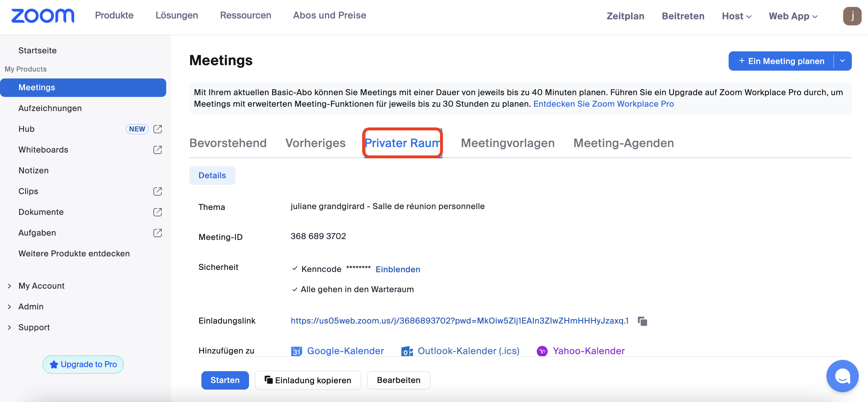Switch to the Meetingvorlagen tab
The width and height of the screenshot is (868, 402).
coord(508,143)
